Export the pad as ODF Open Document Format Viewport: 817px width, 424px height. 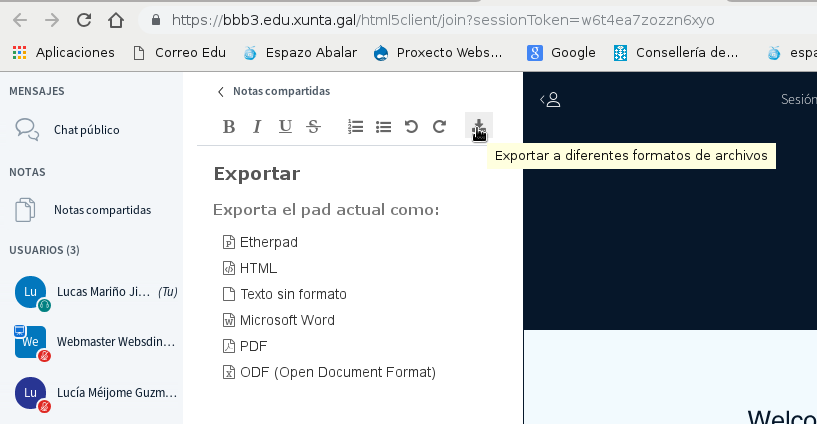point(329,372)
